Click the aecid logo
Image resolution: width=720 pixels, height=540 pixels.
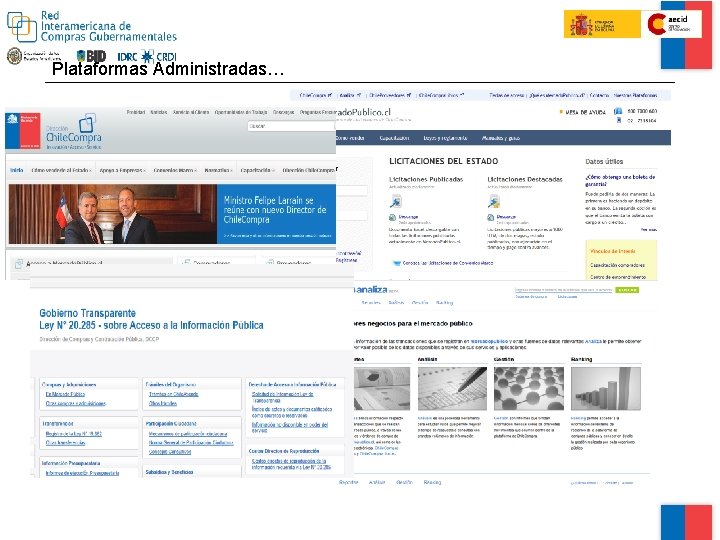point(669,23)
